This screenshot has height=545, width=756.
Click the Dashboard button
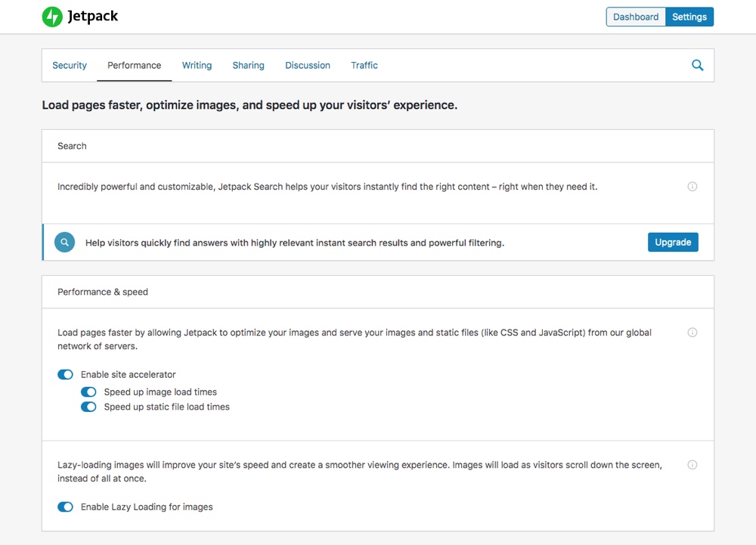click(636, 17)
